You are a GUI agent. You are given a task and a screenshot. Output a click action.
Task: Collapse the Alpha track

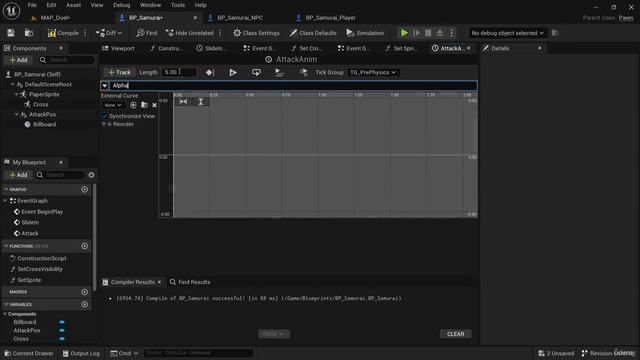click(x=104, y=86)
